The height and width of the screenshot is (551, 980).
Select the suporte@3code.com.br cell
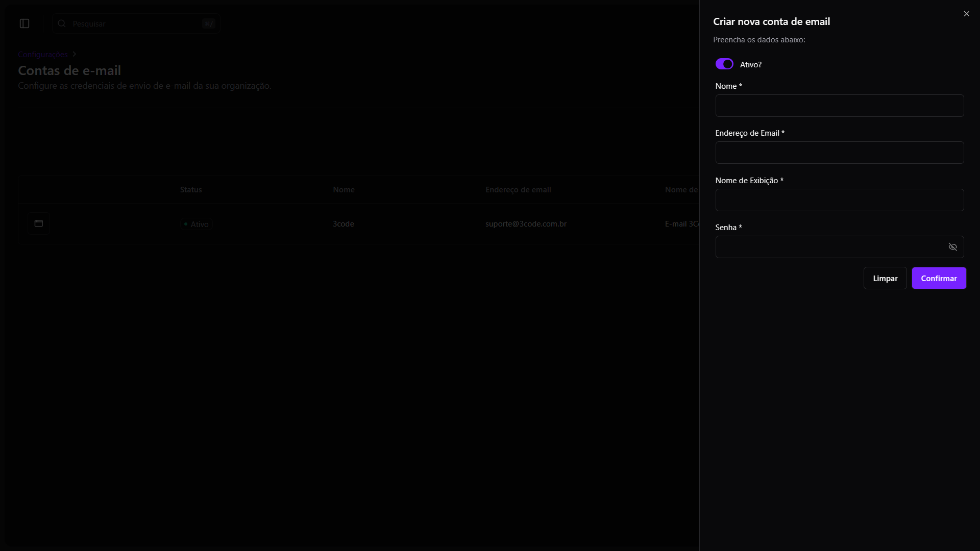526,224
